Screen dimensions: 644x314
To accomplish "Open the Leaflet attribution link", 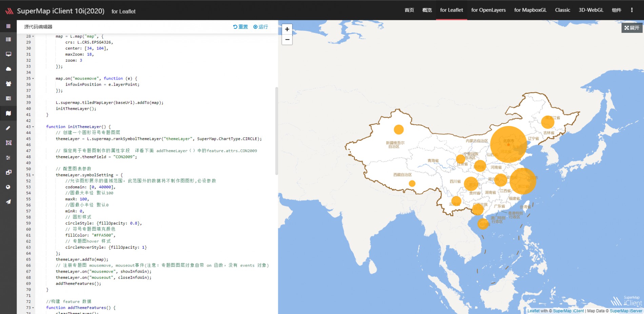I will [534, 311].
